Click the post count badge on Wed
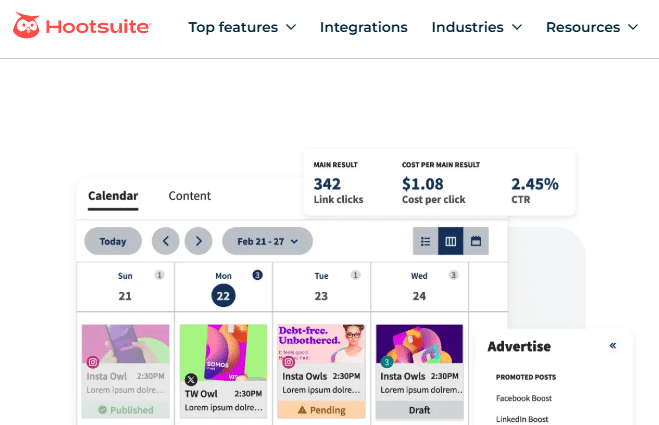The image size is (659, 425). pos(453,275)
